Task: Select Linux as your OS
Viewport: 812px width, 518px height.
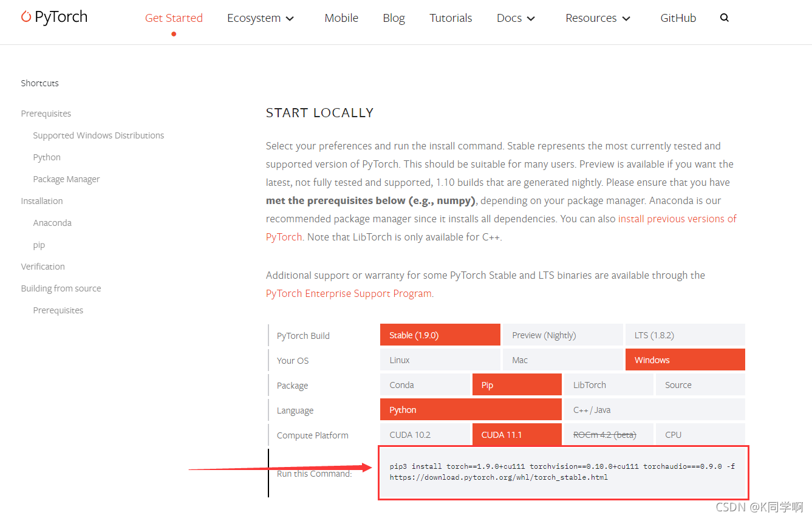Action: click(440, 360)
